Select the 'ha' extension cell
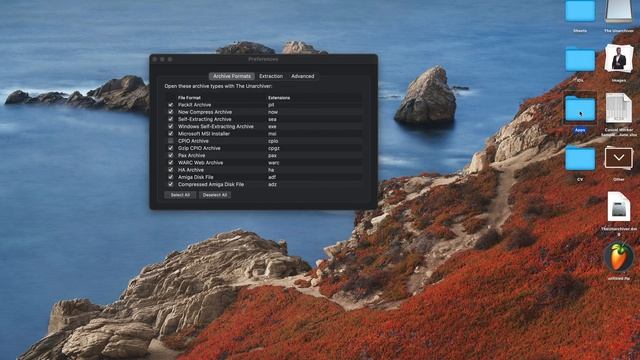 (x=271, y=170)
